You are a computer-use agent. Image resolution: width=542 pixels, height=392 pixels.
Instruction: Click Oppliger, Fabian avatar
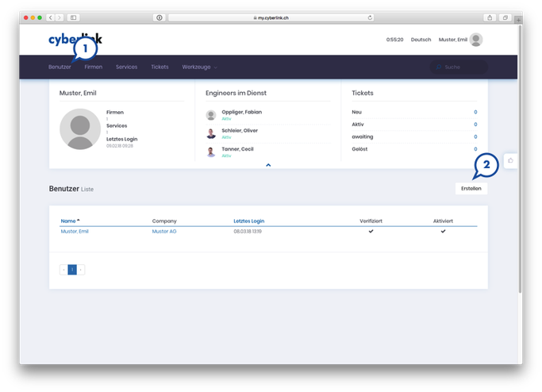tap(211, 115)
